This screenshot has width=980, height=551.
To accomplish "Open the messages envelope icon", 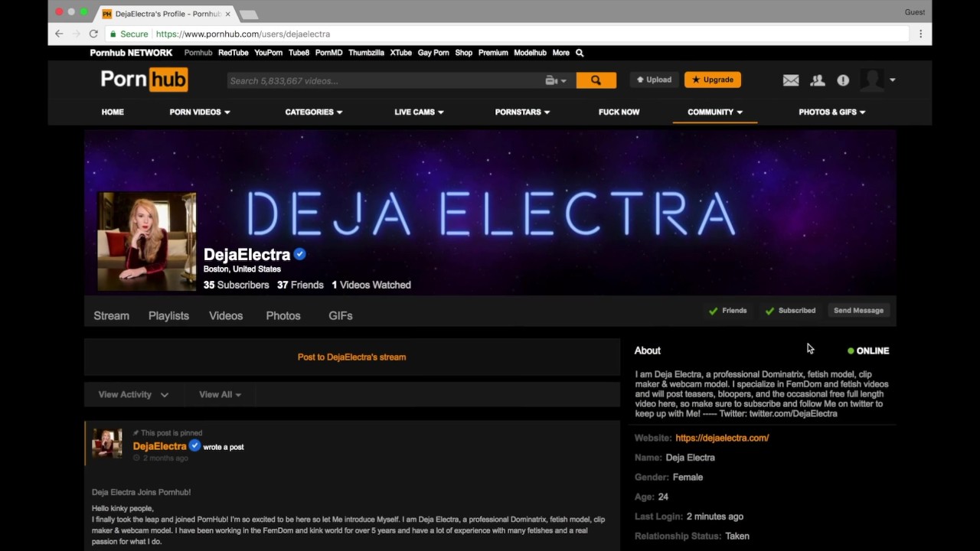I will [x=791, y=80].
